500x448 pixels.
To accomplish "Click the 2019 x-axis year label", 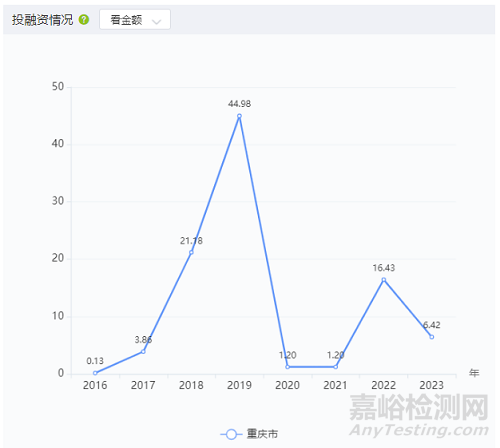I will 239,385.
